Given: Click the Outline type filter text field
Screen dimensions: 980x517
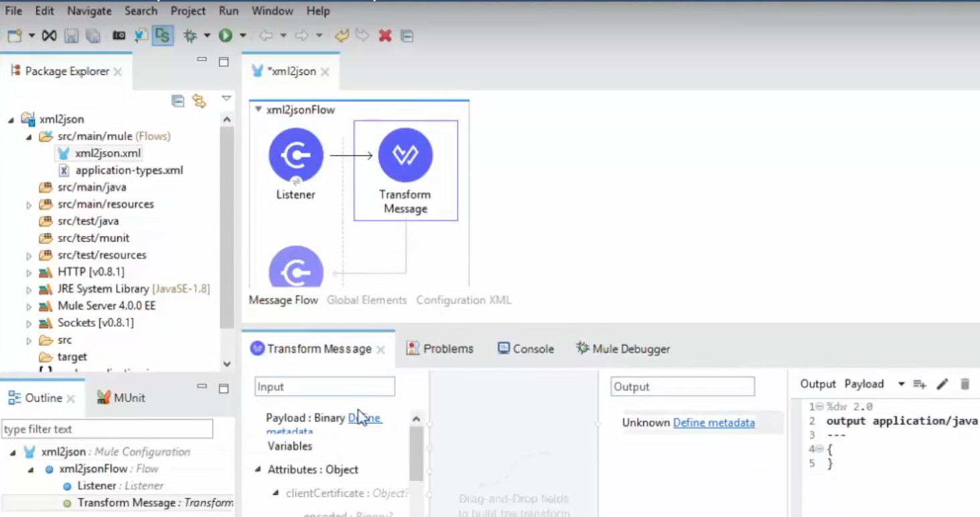Looking at the screenshot, I should click(x=107, y=429).
